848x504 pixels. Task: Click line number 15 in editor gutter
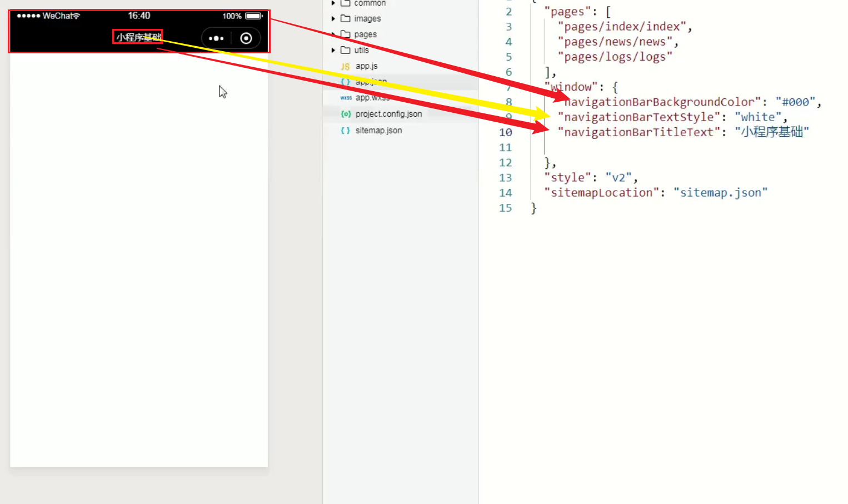[505, 208]
